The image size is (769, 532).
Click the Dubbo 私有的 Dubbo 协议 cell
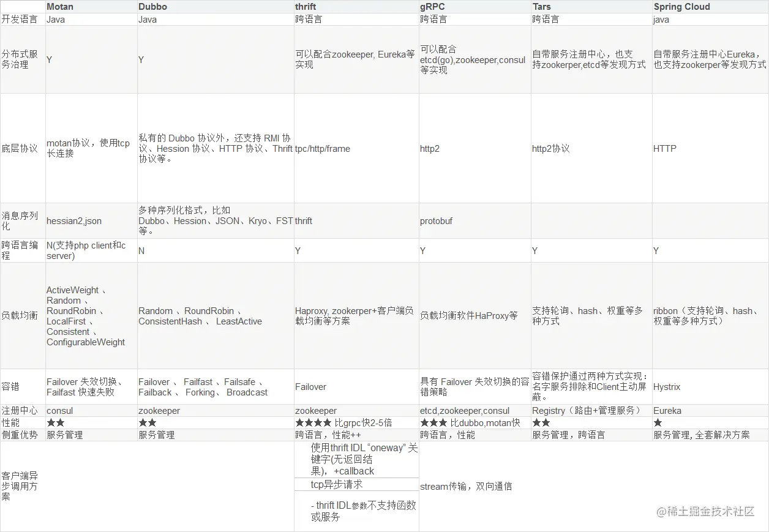tap(216, 148)
